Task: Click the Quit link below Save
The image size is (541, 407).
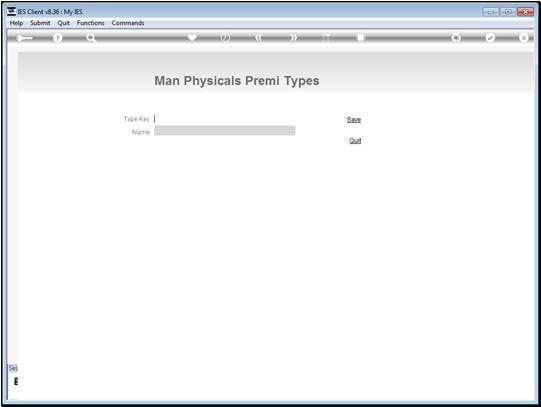Action: 355,141
